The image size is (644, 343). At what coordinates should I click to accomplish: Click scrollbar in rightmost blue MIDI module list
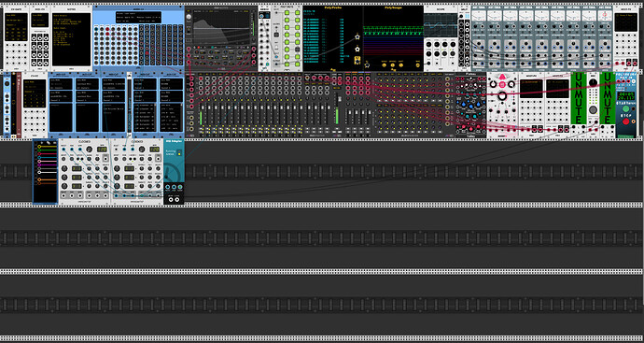[x=182, y=117]
